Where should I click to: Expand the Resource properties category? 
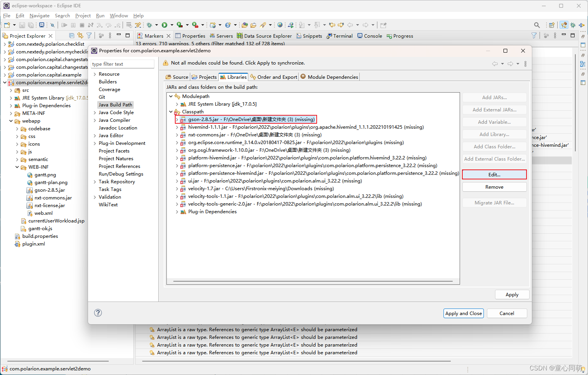point(95,74)
